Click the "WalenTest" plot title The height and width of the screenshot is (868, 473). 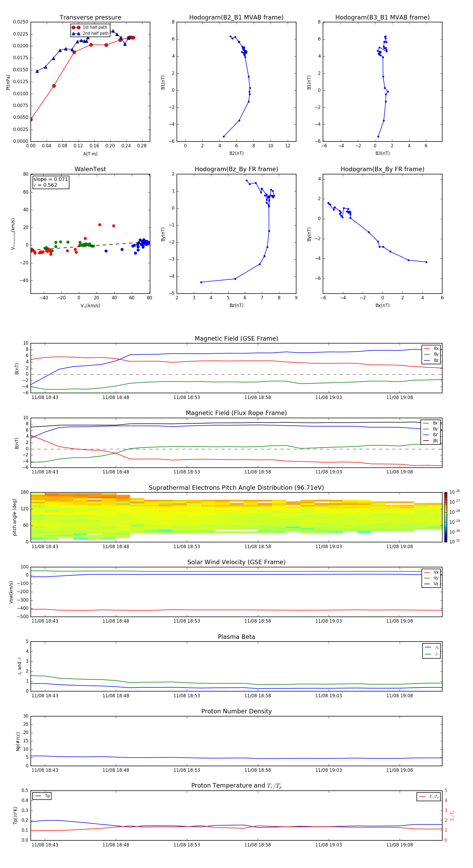pyautogui.click(x=90, y=169)
